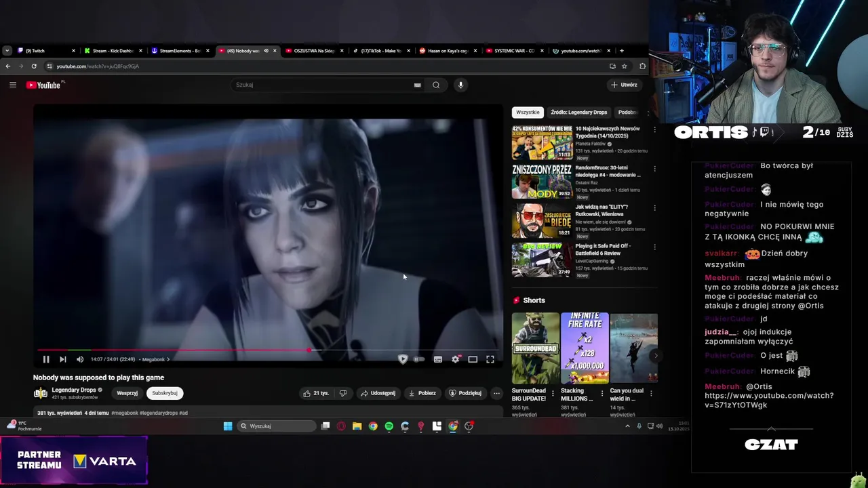Open Windows Start menu
This screenshot has width=868, height=488.
click(x=228, y=426)
